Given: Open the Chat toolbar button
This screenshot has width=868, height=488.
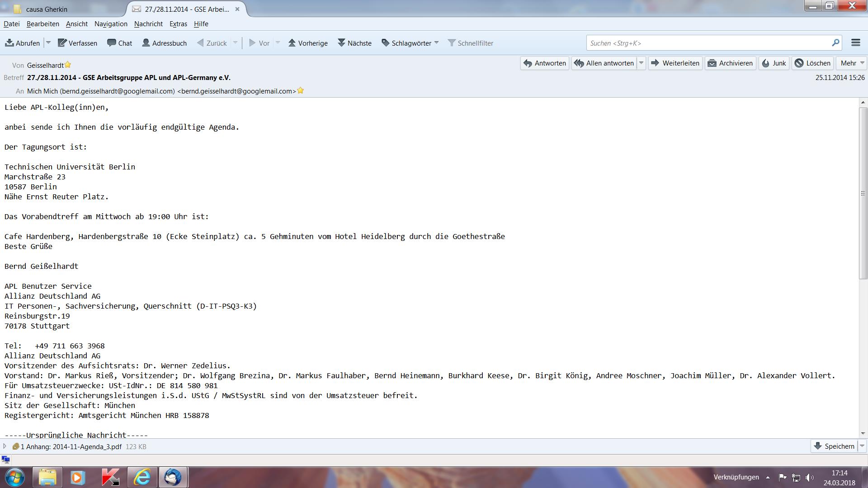Looking at the screenshot, I should pyautogui.click(x=120, y=43).
